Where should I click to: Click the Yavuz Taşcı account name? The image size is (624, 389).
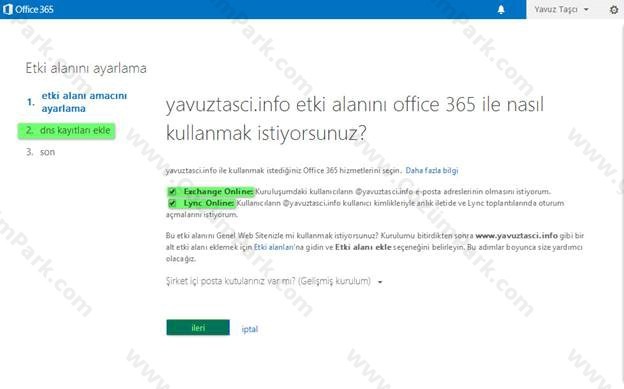click(x=556, y=10)
